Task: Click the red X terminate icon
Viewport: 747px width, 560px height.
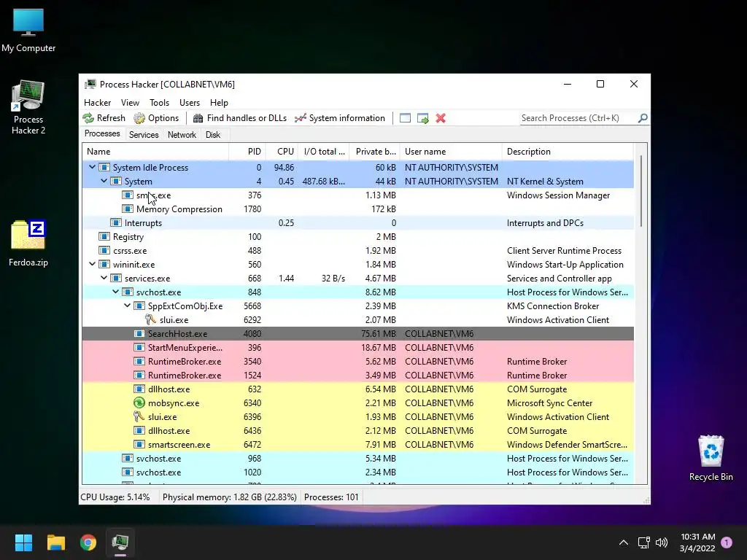Action: [441, 118]
